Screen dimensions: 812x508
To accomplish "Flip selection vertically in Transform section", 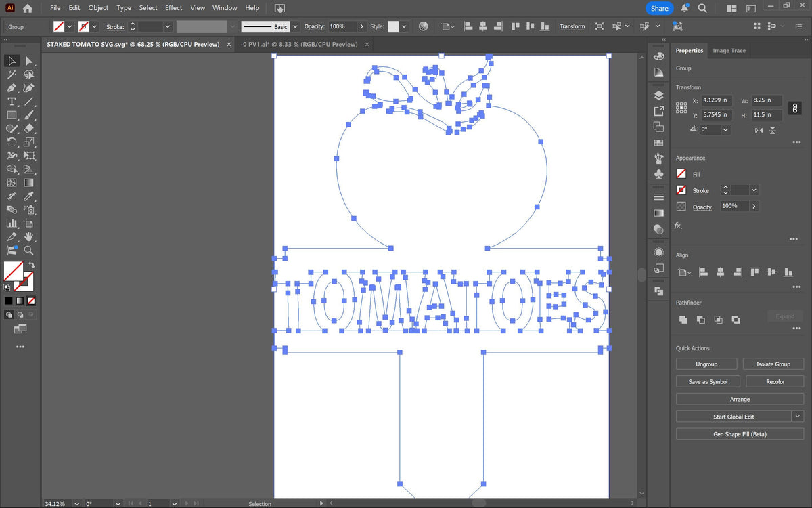I will (773, 130).
